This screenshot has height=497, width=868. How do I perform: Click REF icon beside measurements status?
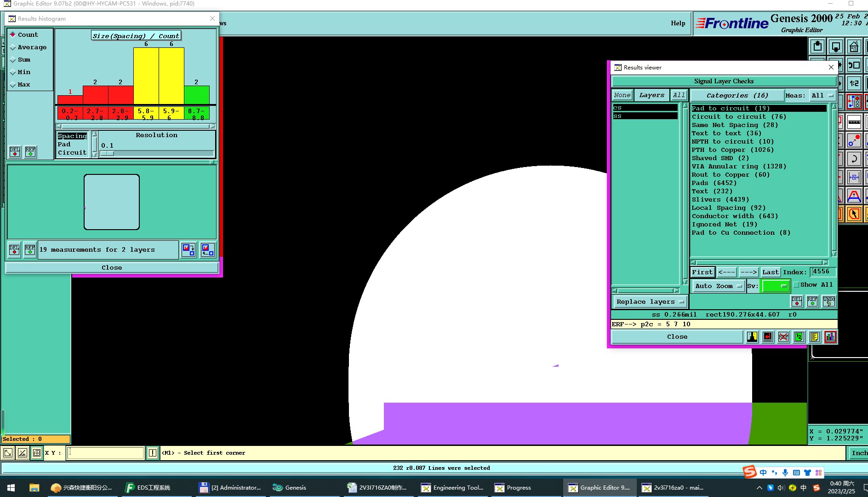pos(30,250)
